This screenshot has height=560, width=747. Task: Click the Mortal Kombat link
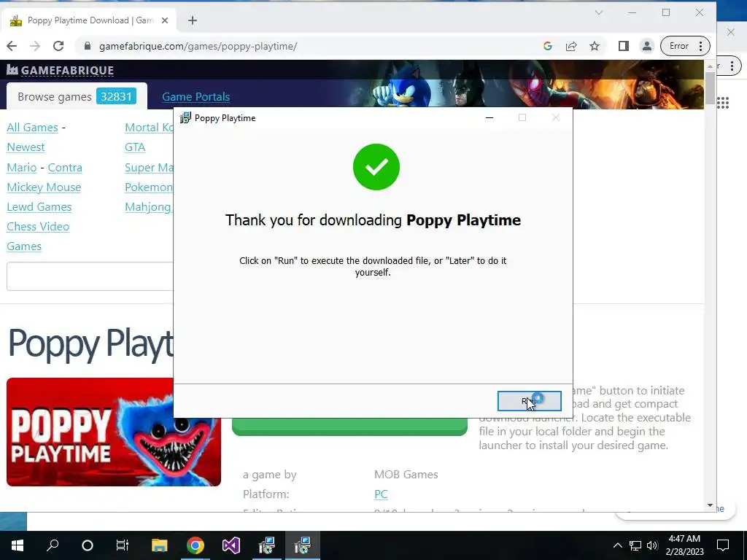149,128
